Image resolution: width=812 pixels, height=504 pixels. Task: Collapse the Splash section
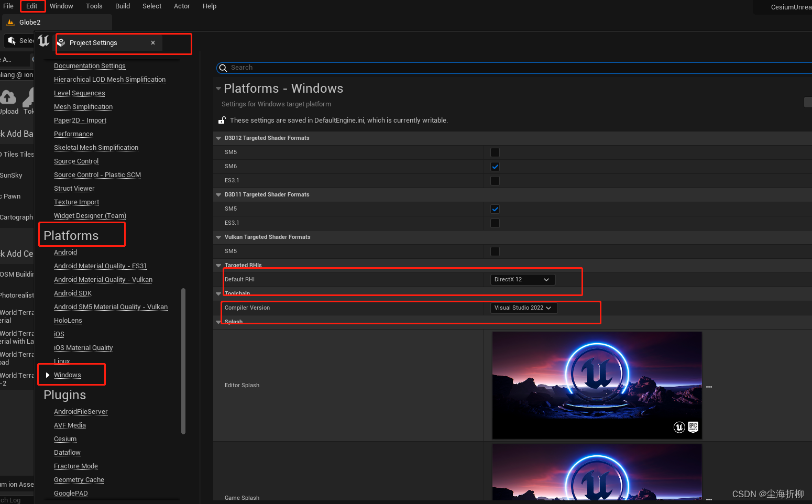pos(218,322)
